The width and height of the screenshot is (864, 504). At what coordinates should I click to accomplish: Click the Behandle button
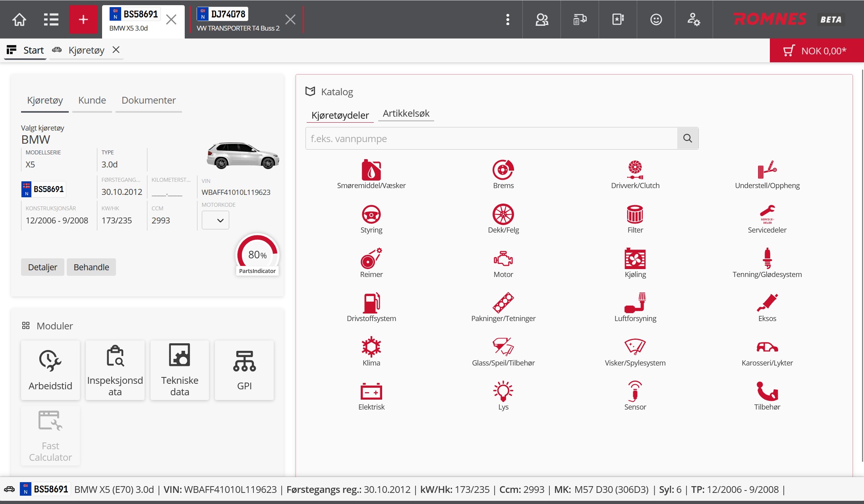click(x=91, y=267)
